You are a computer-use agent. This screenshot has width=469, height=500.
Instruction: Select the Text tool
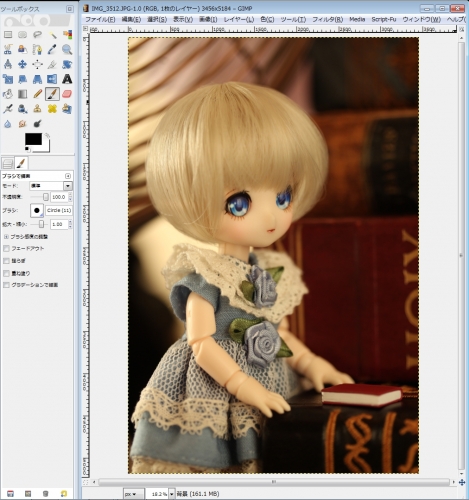click(x=67, y=79)
